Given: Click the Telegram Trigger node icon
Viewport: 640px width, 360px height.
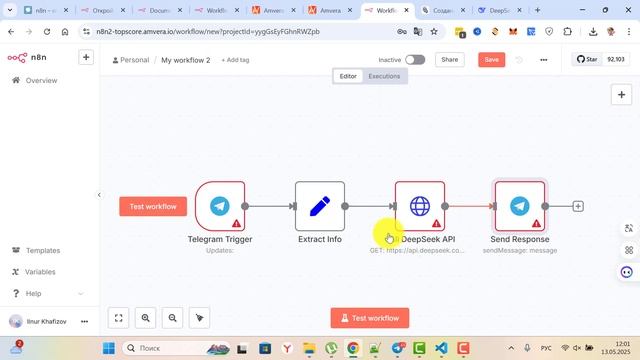Looking at the screenshot, I should [x=220, y=206].
